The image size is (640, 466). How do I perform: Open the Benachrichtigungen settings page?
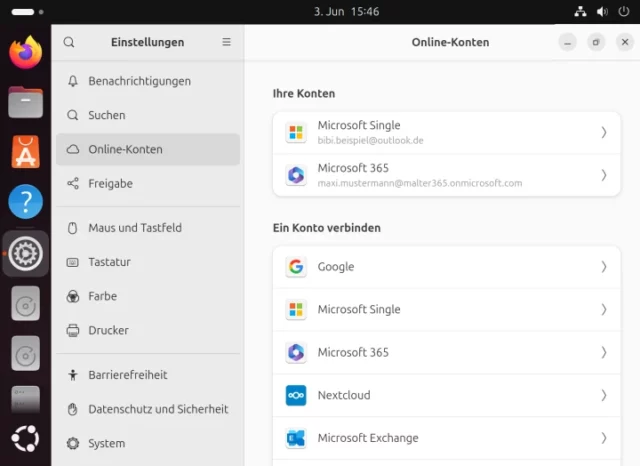pos(148,81)
